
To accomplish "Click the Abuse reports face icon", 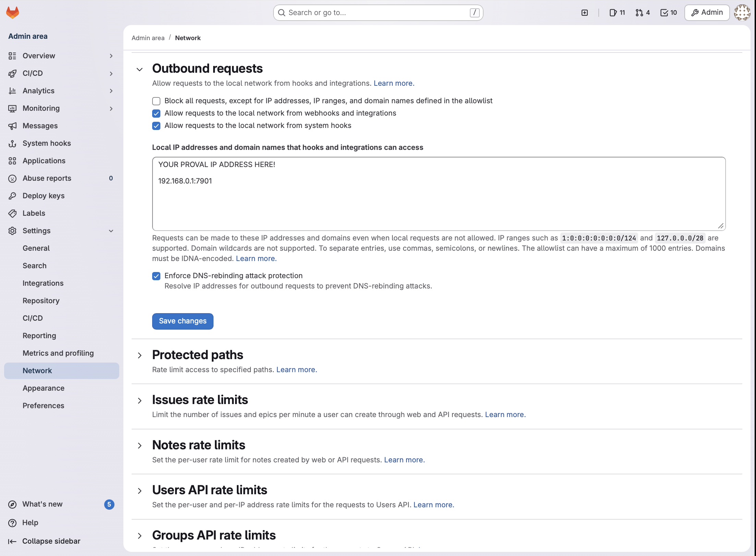I will [x=12, y=178].
